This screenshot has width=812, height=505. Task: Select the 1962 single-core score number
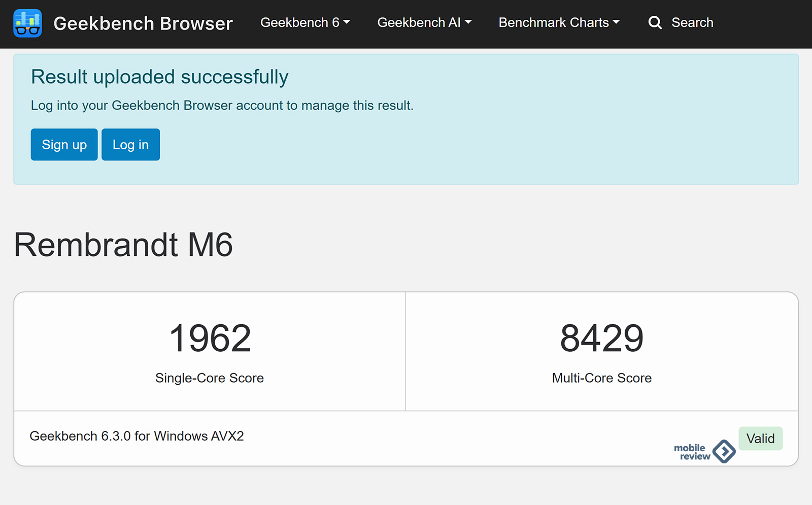pos(210,339)
